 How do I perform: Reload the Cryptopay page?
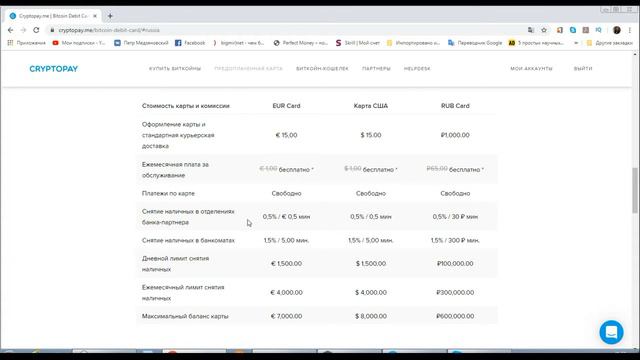click(36, 30)
